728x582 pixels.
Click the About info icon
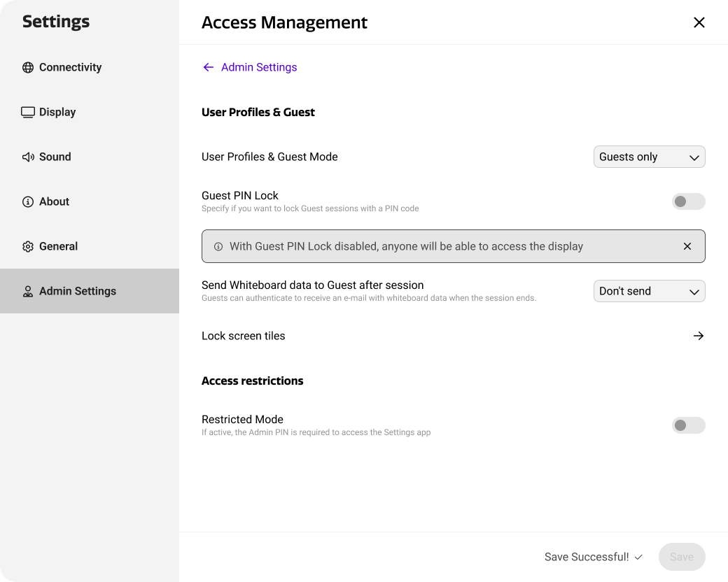pos(28,201)
